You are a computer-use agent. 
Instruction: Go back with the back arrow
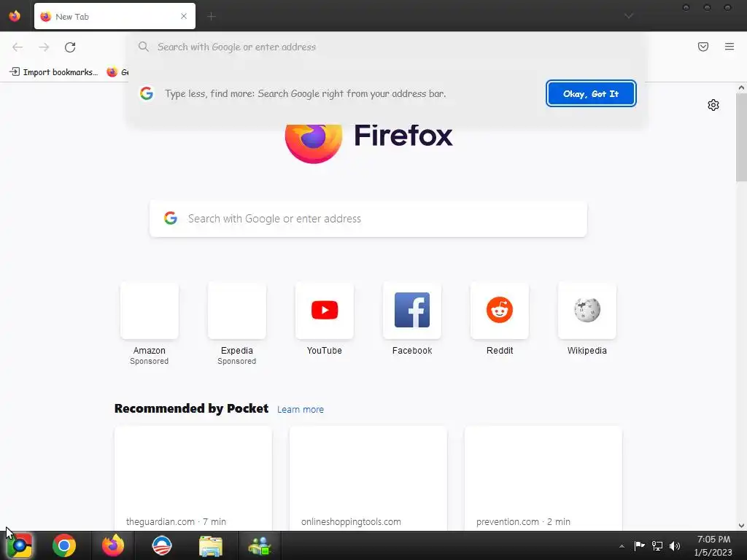point(18,47)
